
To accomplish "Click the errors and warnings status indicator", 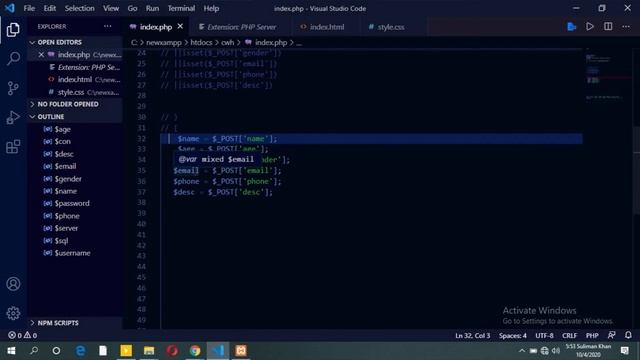I will pyautogui.click(x=22, y=335).
